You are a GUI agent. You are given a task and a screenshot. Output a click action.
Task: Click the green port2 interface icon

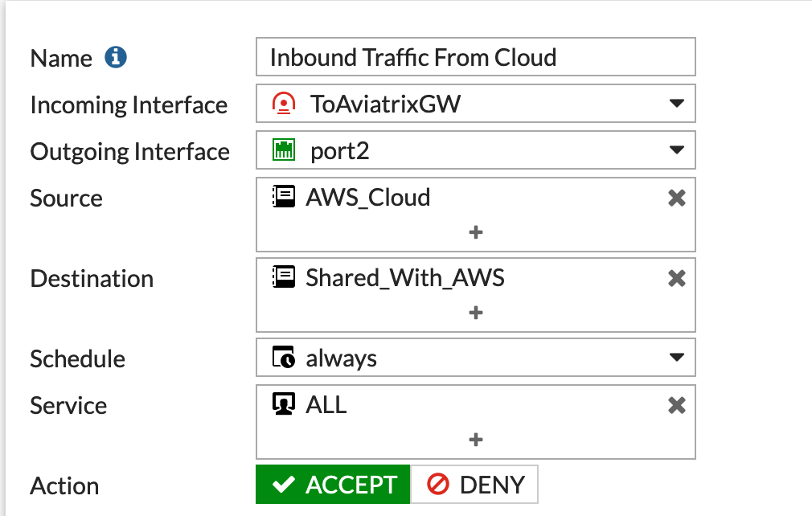click(x=282, y=150)
